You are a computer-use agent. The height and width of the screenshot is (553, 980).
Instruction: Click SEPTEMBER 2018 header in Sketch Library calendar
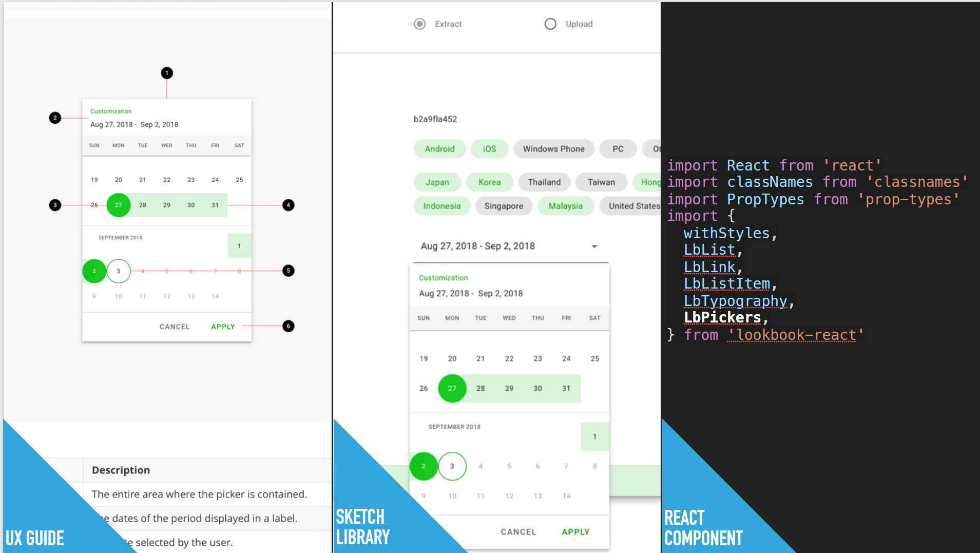454,427
